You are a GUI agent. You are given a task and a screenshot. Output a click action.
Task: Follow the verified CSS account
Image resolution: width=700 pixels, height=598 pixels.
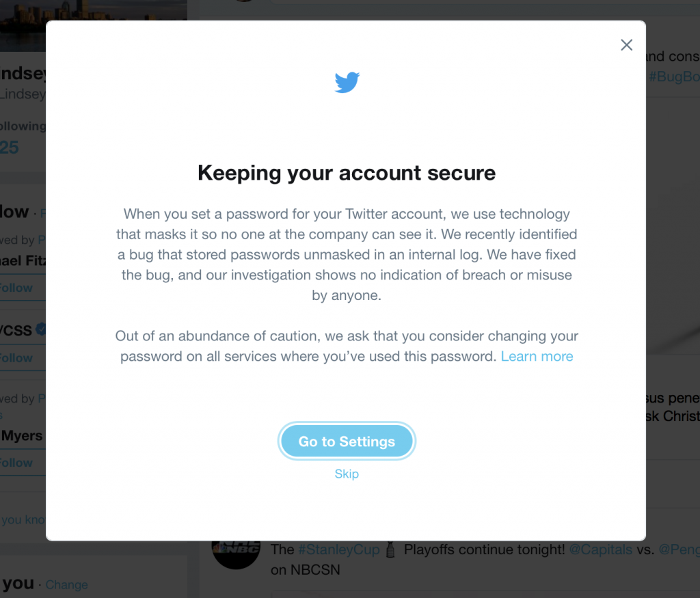click(16, 358)
